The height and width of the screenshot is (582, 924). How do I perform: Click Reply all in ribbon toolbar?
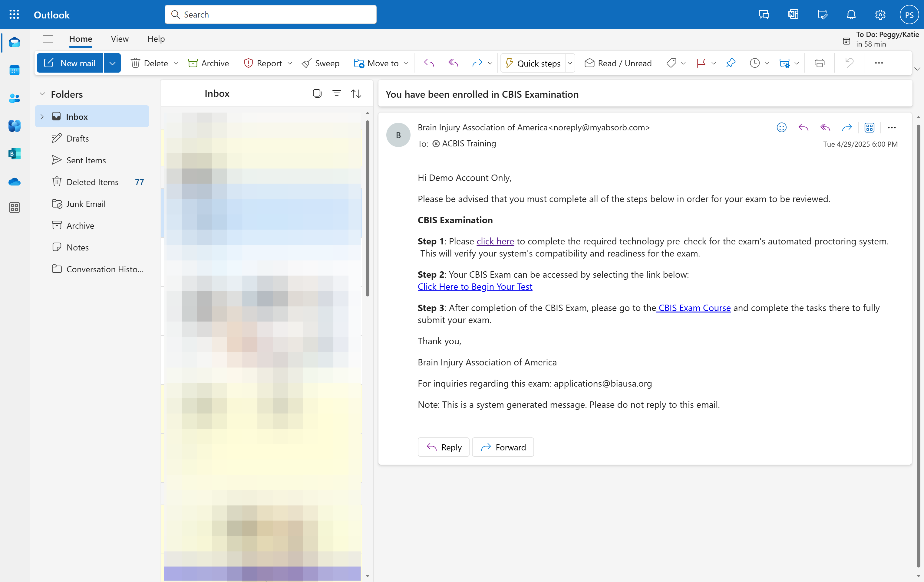[453, 63]
